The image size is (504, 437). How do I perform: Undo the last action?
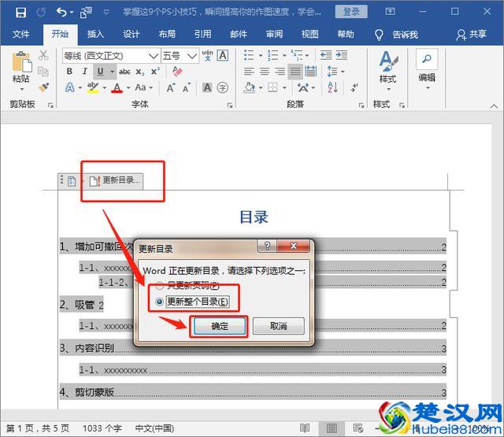pyautogui.click(x=61, y=13)
